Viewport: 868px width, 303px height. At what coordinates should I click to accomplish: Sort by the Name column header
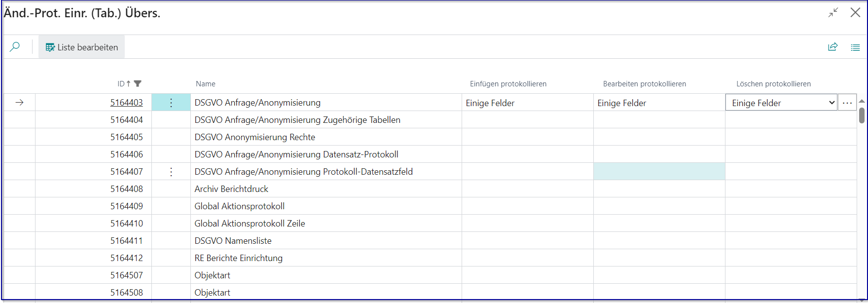point(206,84)
